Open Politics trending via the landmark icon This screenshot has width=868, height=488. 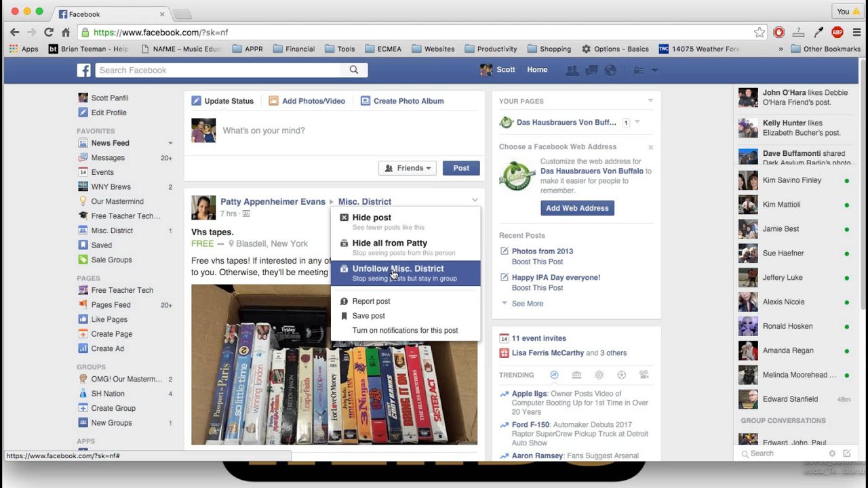click(576, 374)
